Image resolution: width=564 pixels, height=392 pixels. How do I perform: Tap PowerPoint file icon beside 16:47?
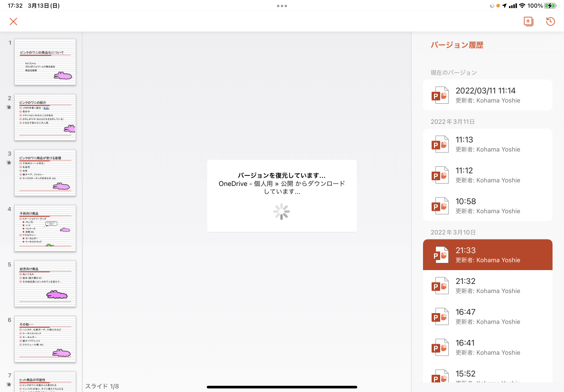tap(440, 317)
